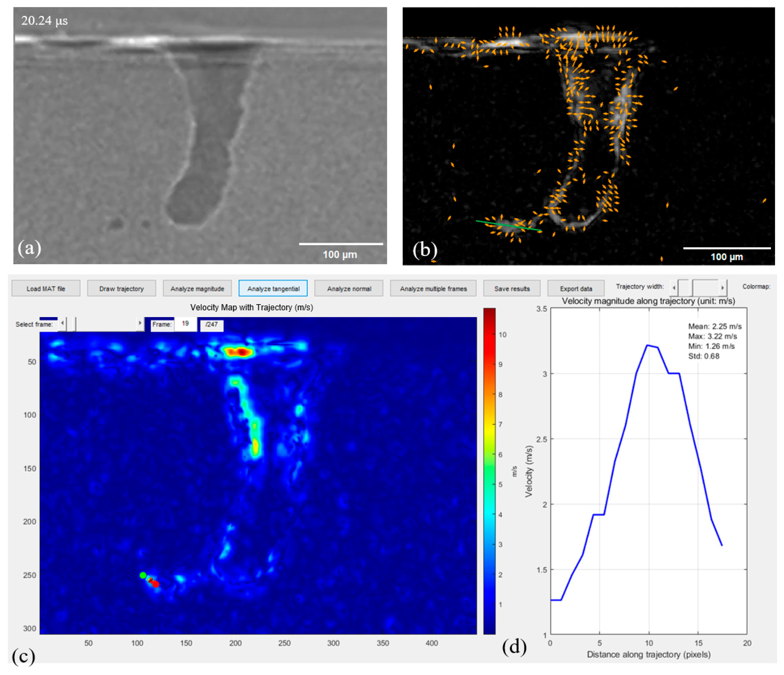The height and width of the screenshot is (675, 784).
Task: Click the 'Std: 0.68' statistic
Action: [704, 356]
